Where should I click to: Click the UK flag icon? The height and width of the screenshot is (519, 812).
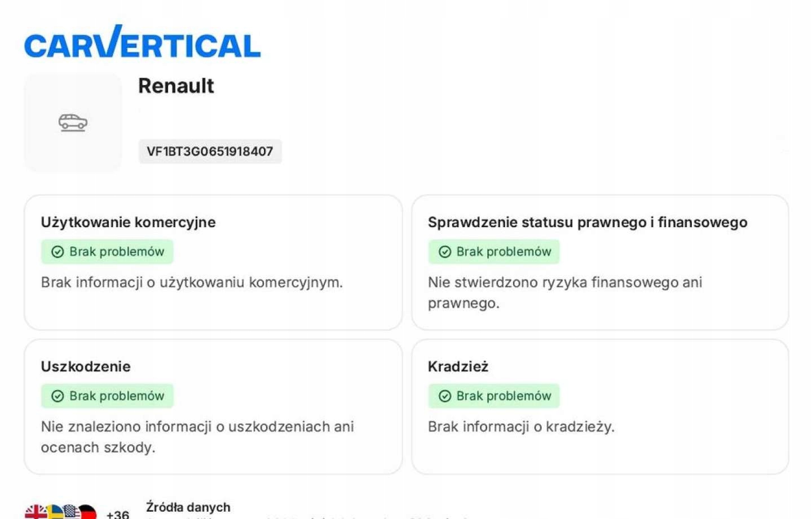pos(36,512)
